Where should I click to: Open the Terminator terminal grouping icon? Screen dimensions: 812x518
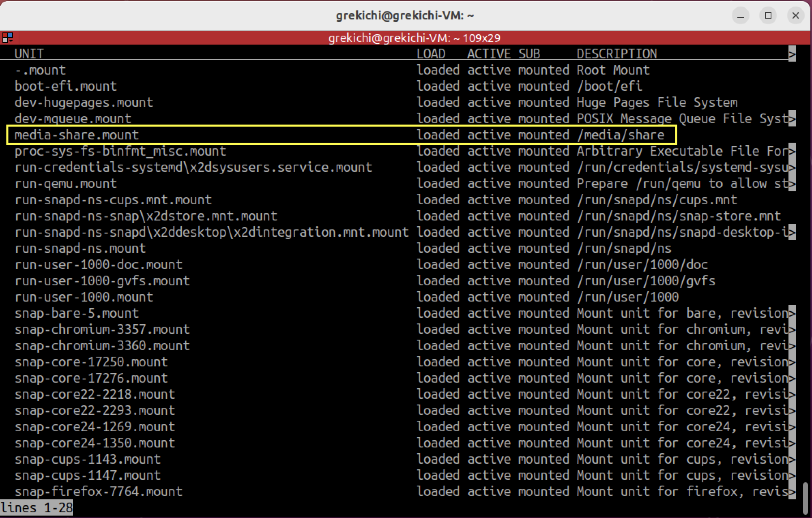pyautogui.click(x=8, y=38)
